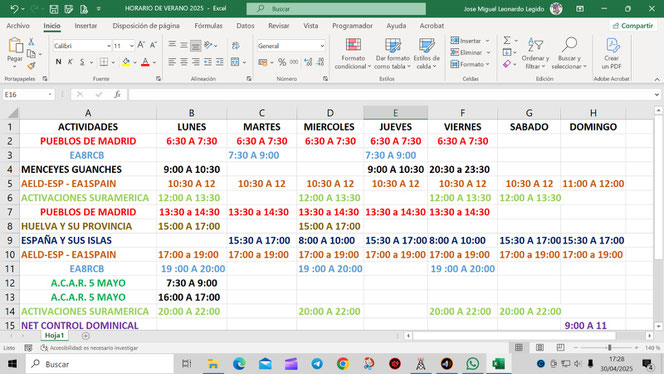This screenshot has height=374, width=664.
Task: Open General number format dropdown
Action: pos(322,46)
